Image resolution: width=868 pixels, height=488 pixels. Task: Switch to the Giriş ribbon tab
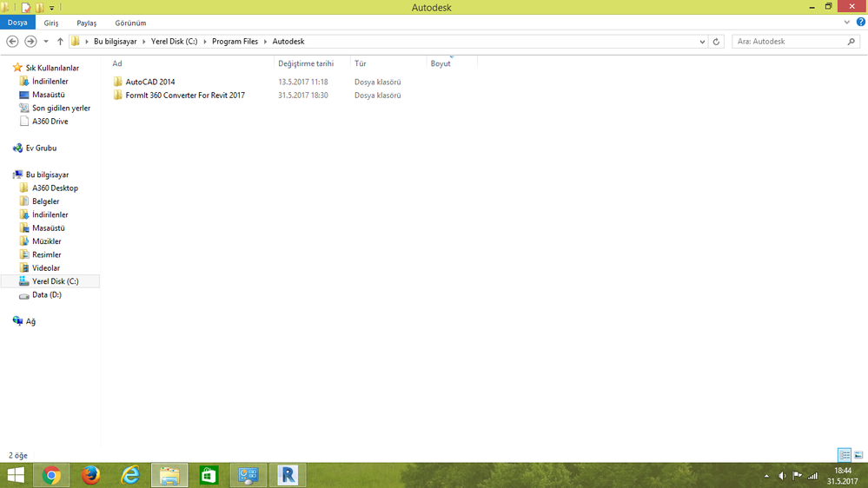point(51,23)
